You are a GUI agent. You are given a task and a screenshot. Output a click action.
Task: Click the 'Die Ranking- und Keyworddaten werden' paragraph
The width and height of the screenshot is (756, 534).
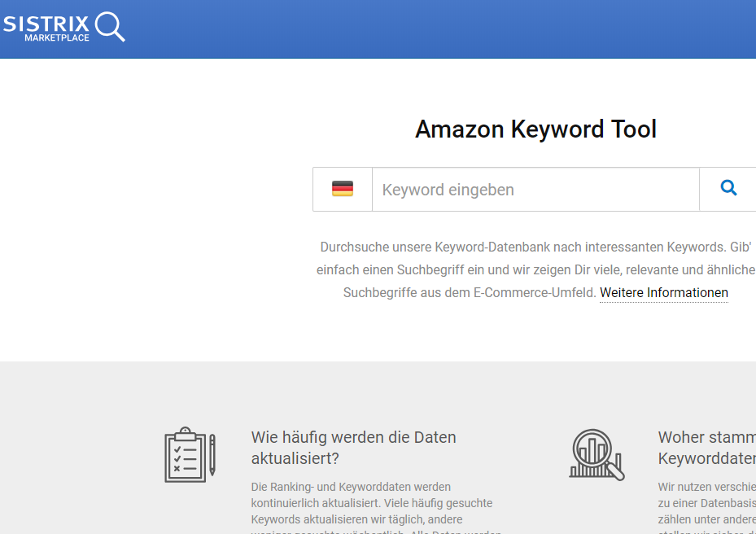pyautogui.click(x=351, y=487)
